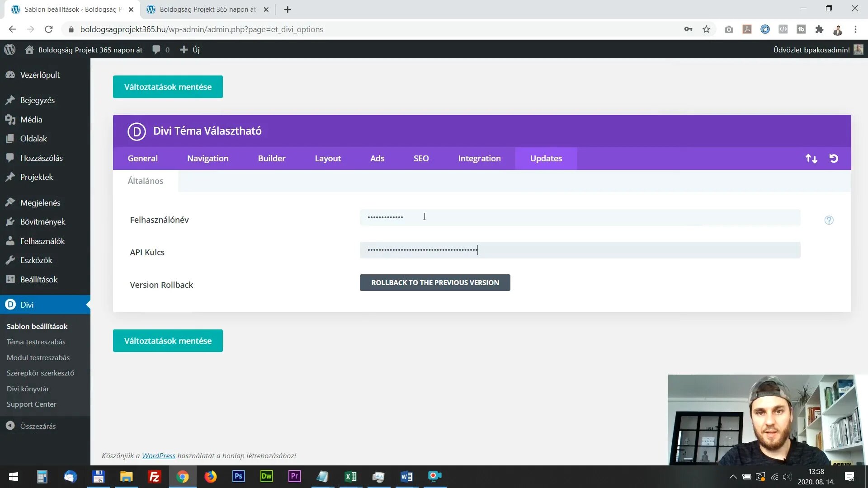Viewport: 868px width, 488px height.
Task: Click the Felhasználónév input field
Action: 580,217
